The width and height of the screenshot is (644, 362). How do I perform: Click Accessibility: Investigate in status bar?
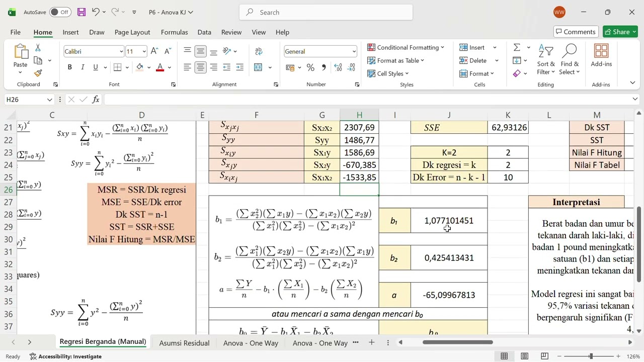point(65,356)
